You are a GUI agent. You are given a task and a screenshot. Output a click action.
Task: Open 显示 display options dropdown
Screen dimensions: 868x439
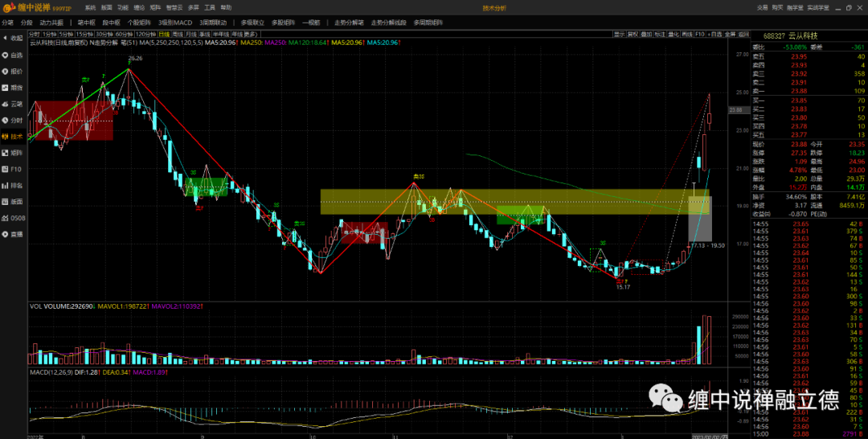click(620, 35)
